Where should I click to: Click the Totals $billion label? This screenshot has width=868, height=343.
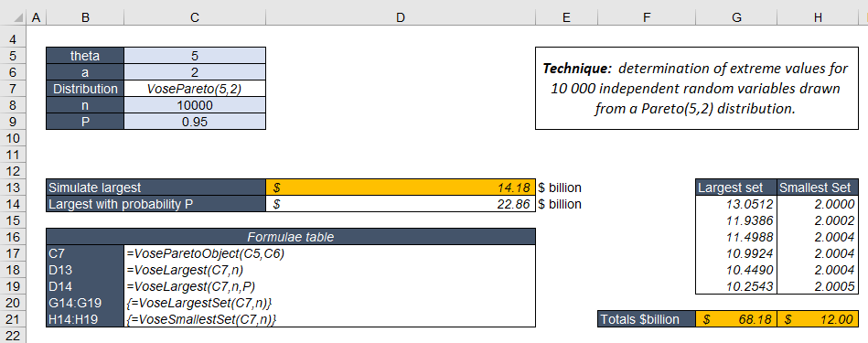(647, 319)
